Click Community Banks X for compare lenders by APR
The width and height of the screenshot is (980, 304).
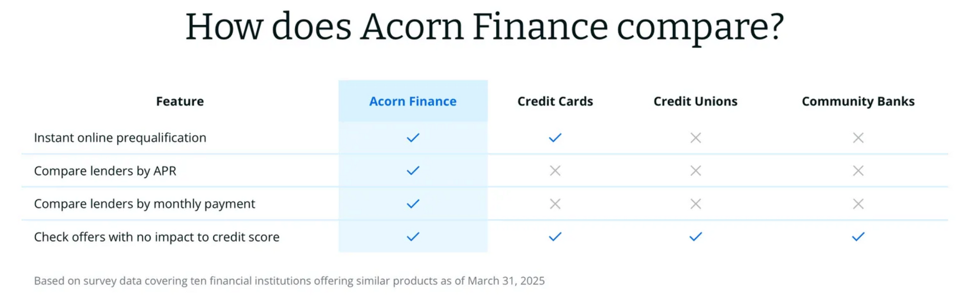tap(858, 171)
